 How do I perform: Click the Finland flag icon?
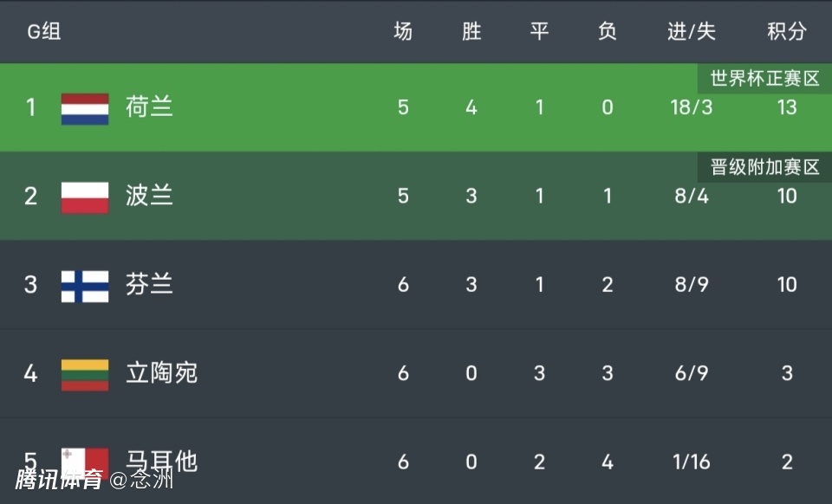coord(85,286)
